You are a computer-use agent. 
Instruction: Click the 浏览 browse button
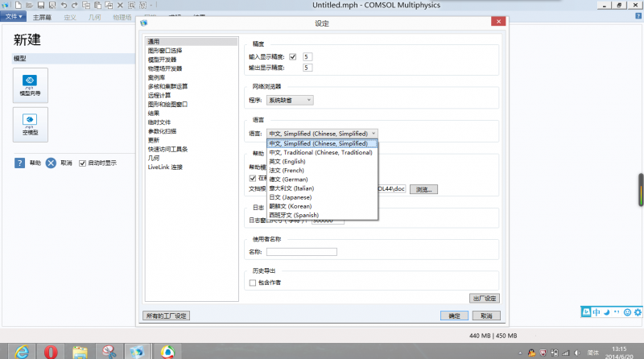(x=423, y=189)
